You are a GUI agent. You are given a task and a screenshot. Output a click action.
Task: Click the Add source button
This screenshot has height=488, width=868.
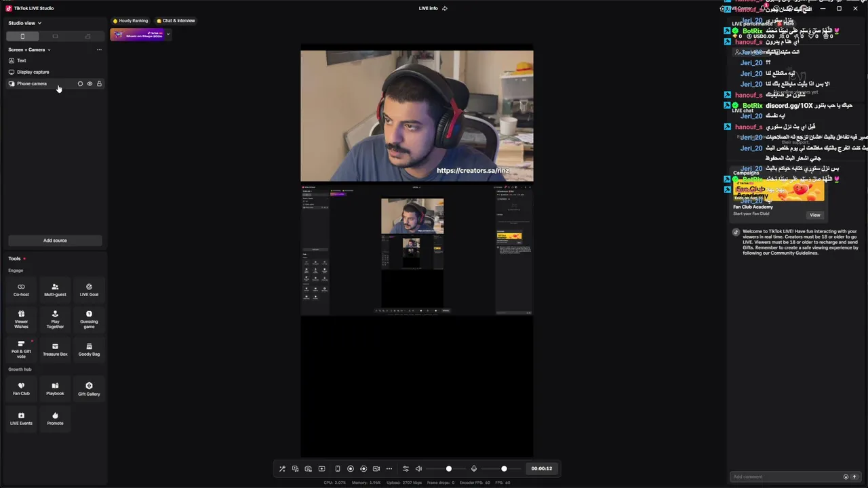(55, 241)
